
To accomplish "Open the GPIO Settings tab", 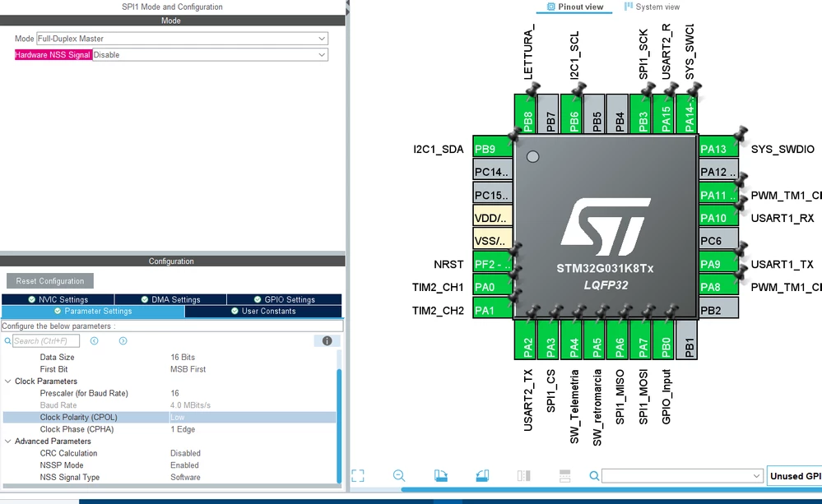I will point(284,299).
